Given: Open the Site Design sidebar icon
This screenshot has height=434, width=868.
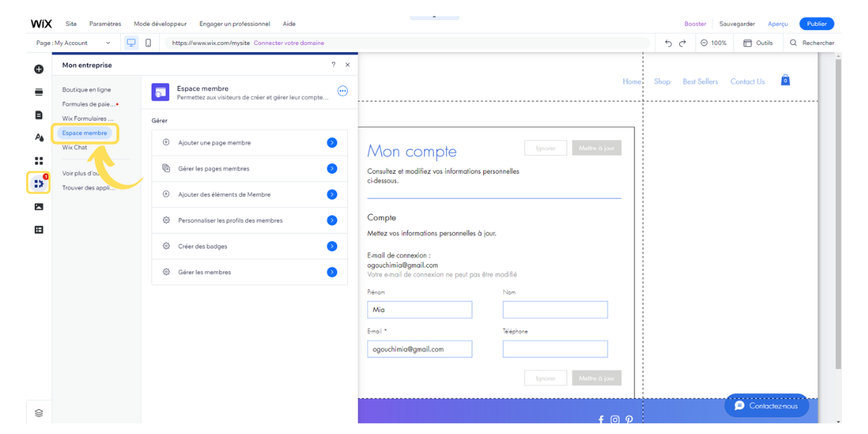Looking at the screenshot, I should coord(39,137).
